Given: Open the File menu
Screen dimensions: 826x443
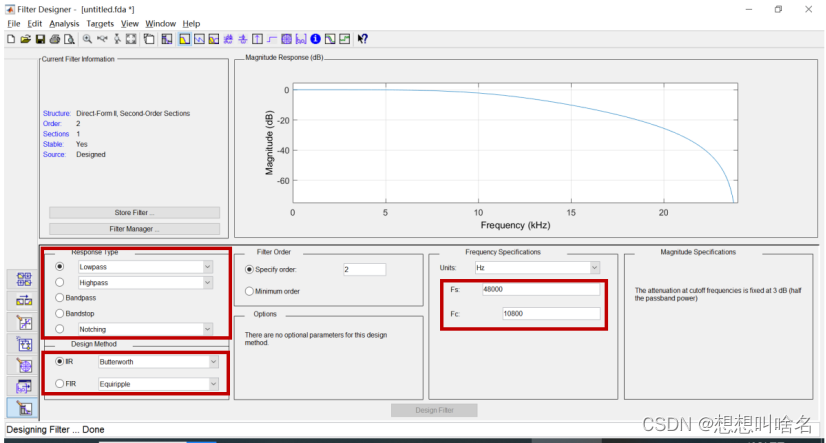Looking at the screenshot, I should point(13,24).
